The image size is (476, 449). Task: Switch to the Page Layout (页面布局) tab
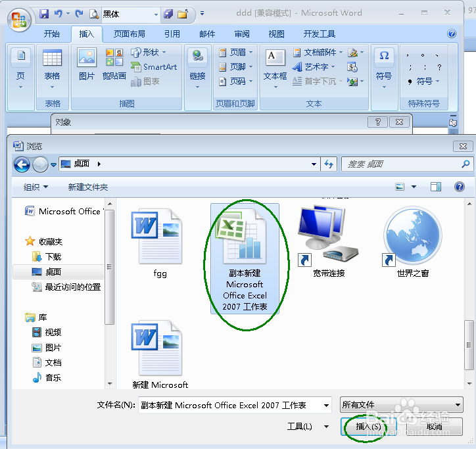130,34
